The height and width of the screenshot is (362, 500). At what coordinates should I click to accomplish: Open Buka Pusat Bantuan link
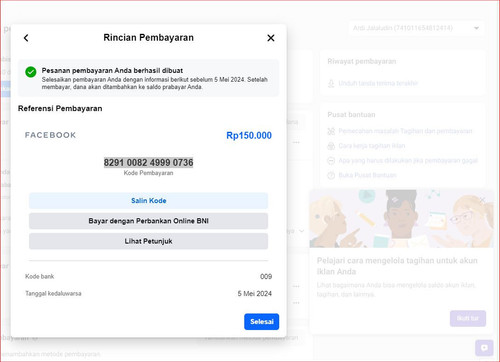[x=367, y=175]
